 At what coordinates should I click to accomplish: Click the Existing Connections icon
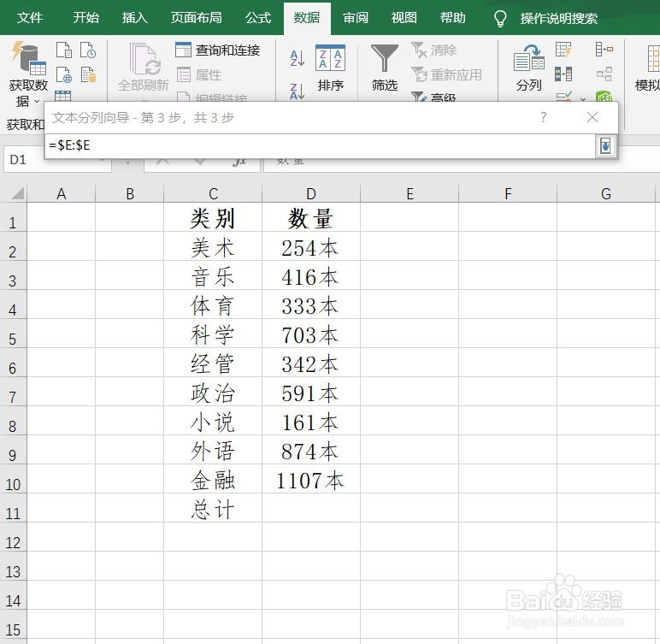[x=88, y=74]
